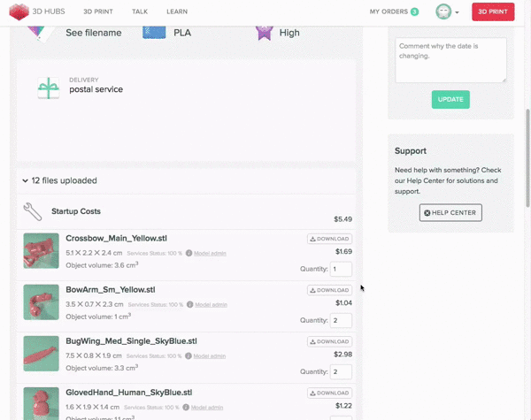Click the gift box delivery icon

(x=48, y=88)
